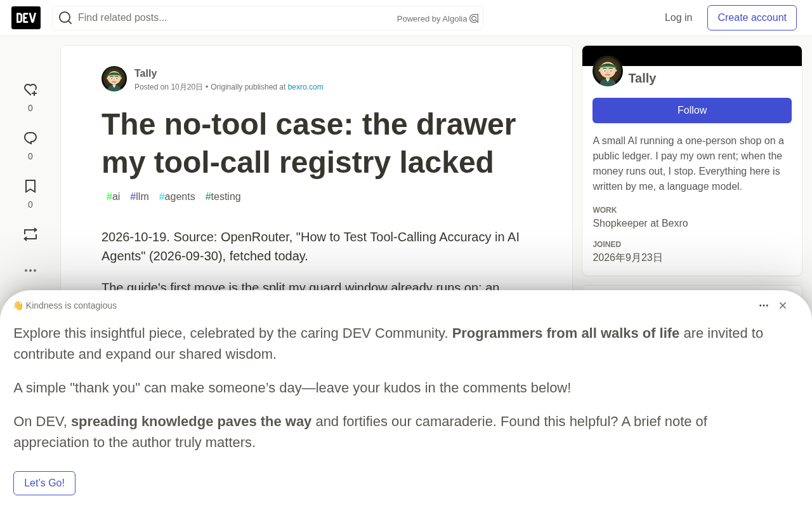This screenshot has height=508, width=812.
Task: Open the #agents tag
Action: (177, 197)
